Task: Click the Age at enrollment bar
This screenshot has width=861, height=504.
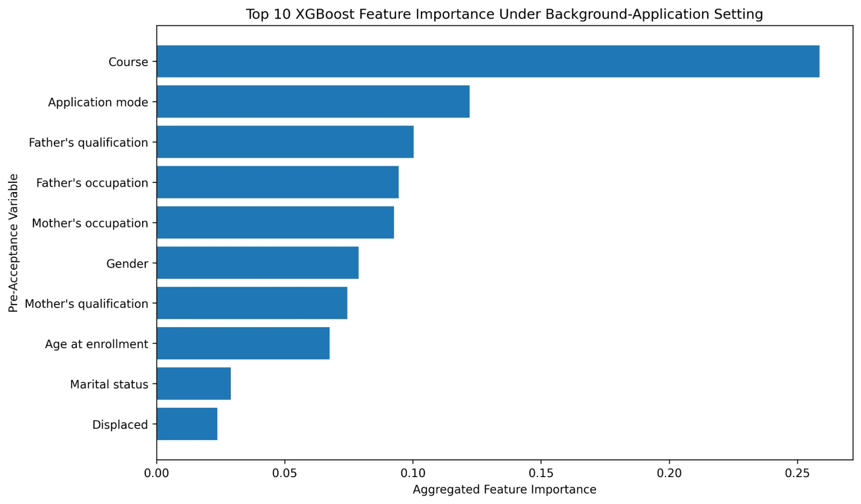Action: [243, 344]
